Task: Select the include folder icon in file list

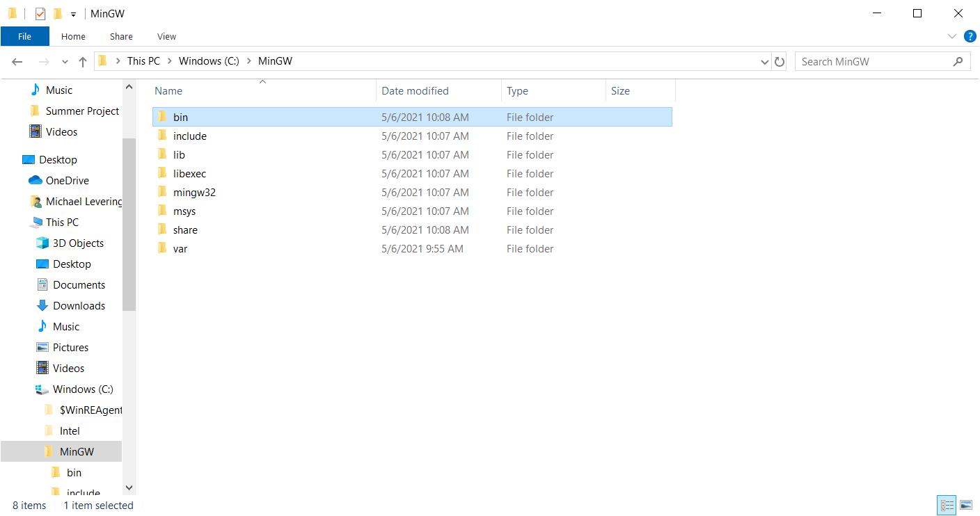Action: pos(161,136)
